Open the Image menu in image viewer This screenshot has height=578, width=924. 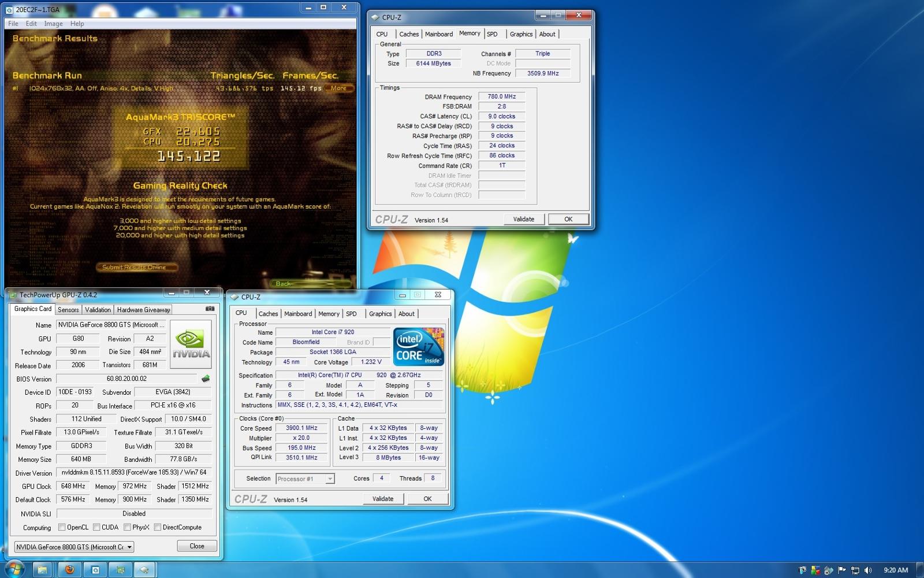coord(54,24)
